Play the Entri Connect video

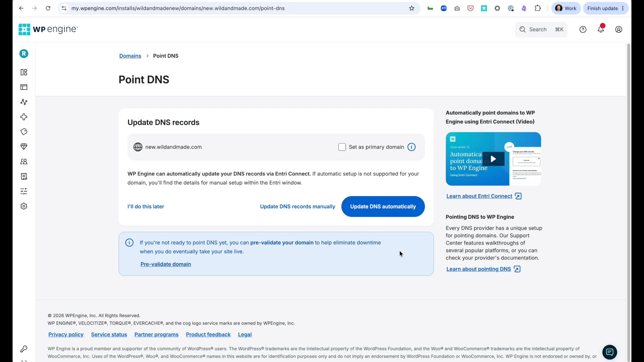(493, 159)
